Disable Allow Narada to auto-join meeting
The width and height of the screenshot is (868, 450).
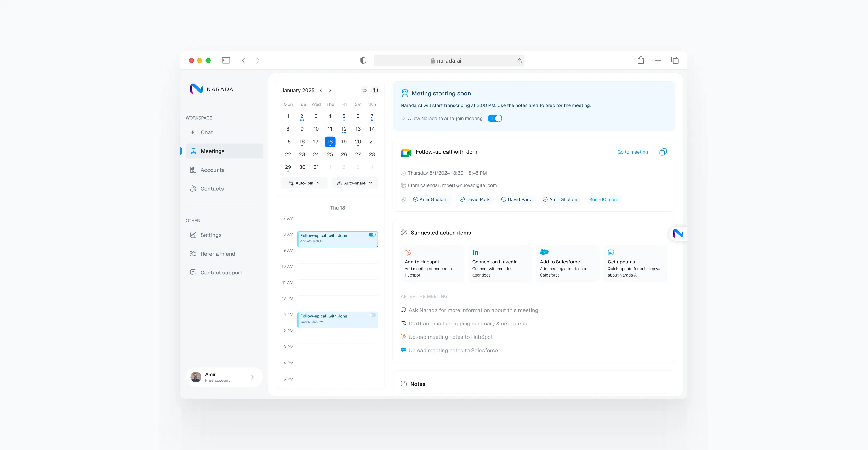[x=495, y=119]
